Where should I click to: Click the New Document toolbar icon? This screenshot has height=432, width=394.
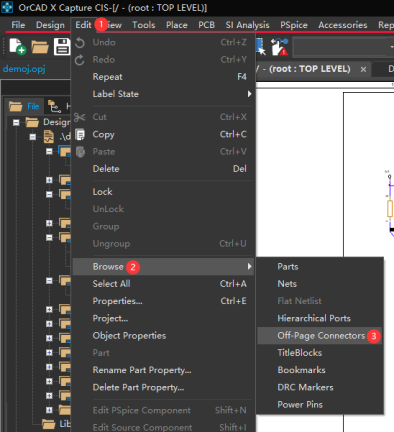(17, 46)
